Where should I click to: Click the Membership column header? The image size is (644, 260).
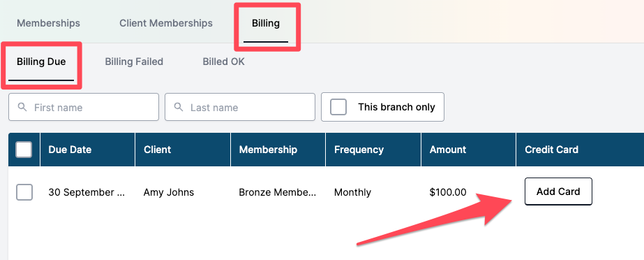268,150
